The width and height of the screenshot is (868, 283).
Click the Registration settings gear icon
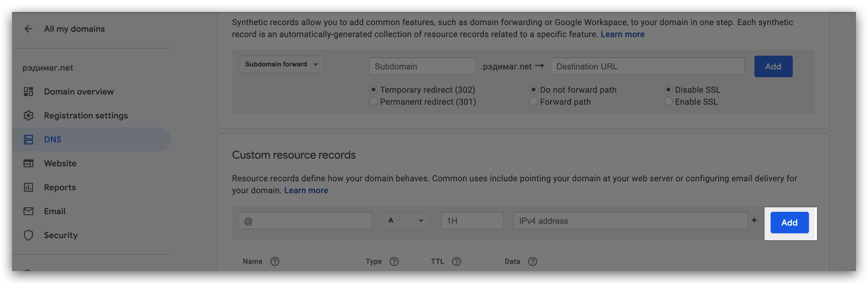coord(28,115)
